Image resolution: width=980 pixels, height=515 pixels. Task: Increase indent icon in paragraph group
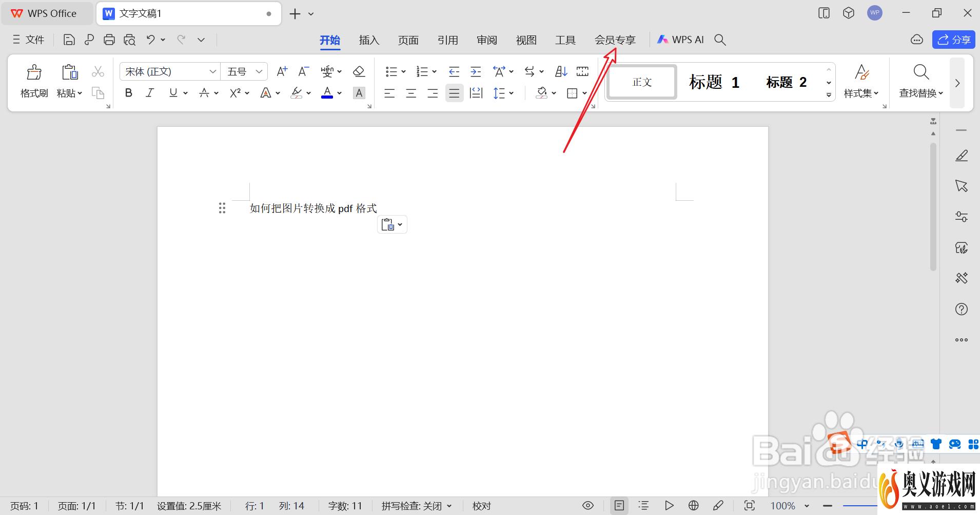point(476,71)
